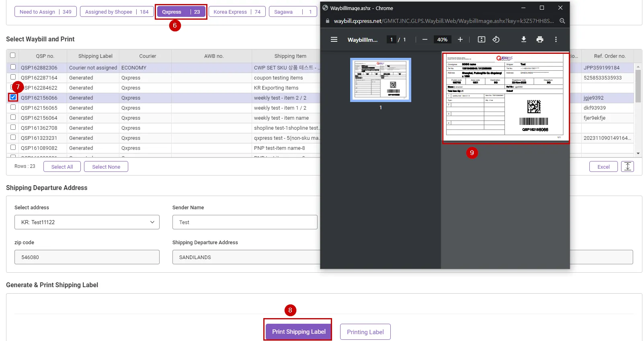This screenshot has width=644, height=341.
Task: Click the JPP359199184 reference order cell
Action: tap(608, 67)
